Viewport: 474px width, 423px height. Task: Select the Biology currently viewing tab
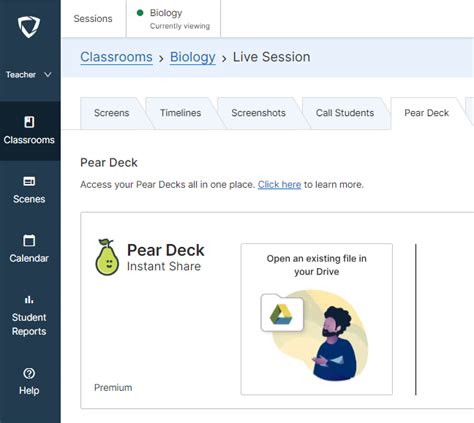(x=173, y=19)
